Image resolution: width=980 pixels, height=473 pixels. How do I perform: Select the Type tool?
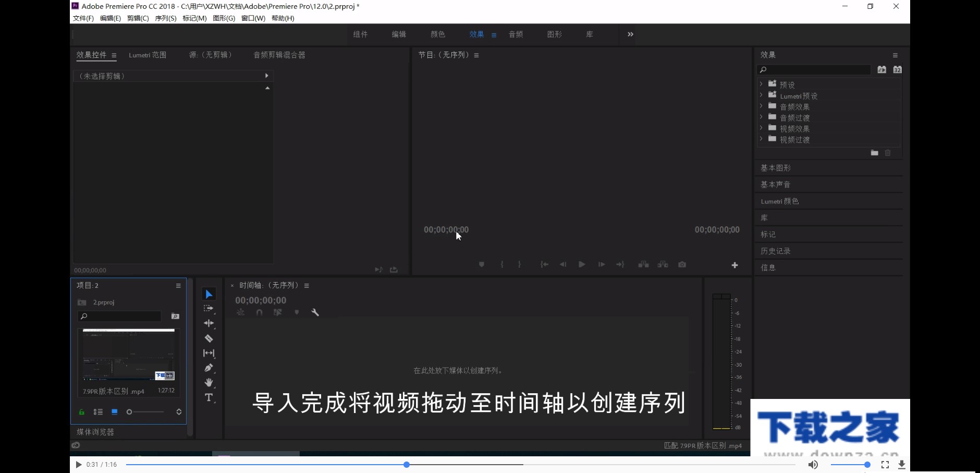(x=209, y=397)
